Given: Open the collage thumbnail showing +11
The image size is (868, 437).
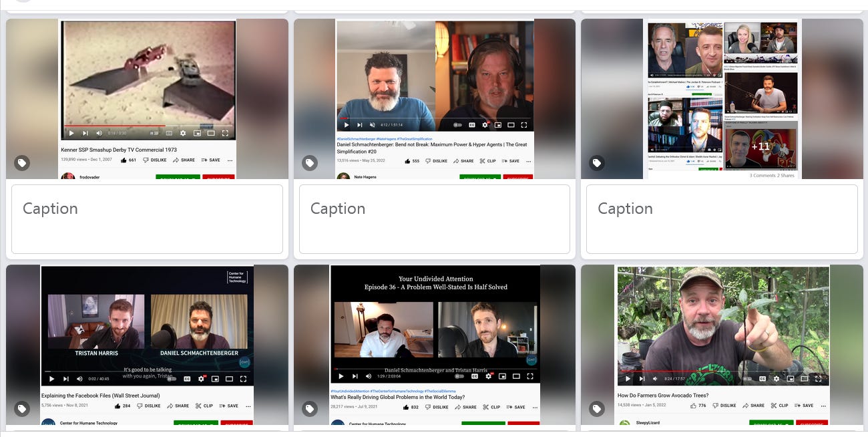Looking at the screenshot, I should [x=722, y=99].
